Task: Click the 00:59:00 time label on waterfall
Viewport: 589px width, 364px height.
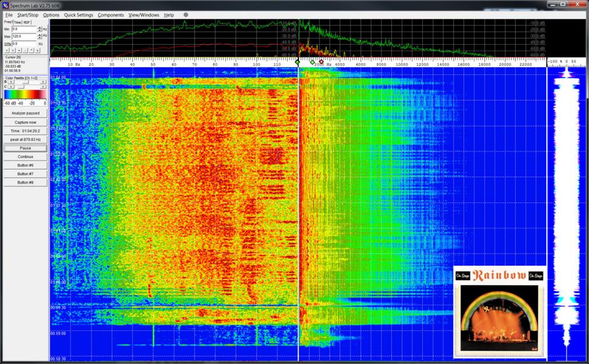Action: 58,333
